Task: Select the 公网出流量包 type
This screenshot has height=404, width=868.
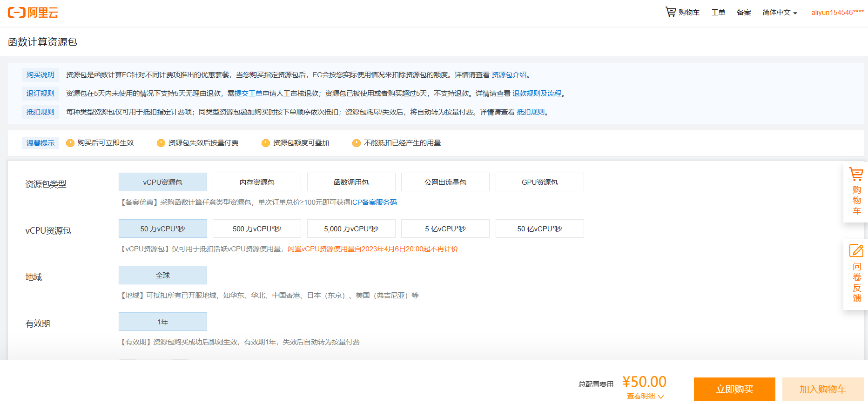Action: point(445,182)
